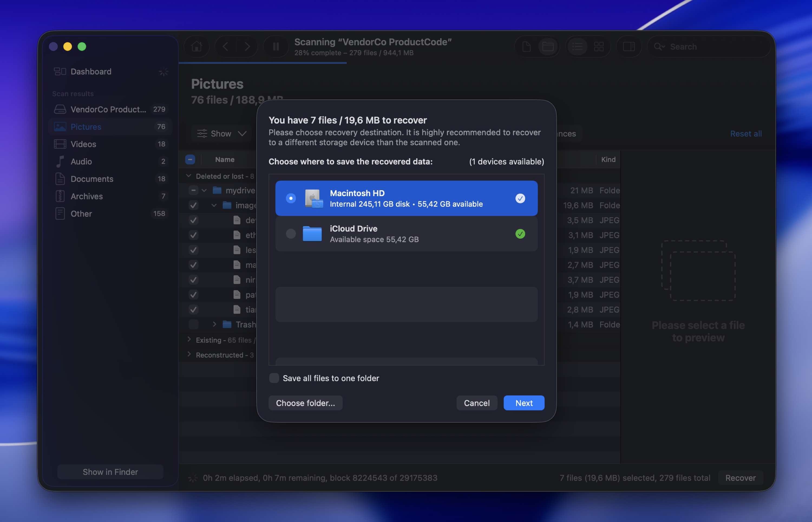Viewport: 812px width, 522px height.
Task: Open the Documents category
Action: pos(111,179)
